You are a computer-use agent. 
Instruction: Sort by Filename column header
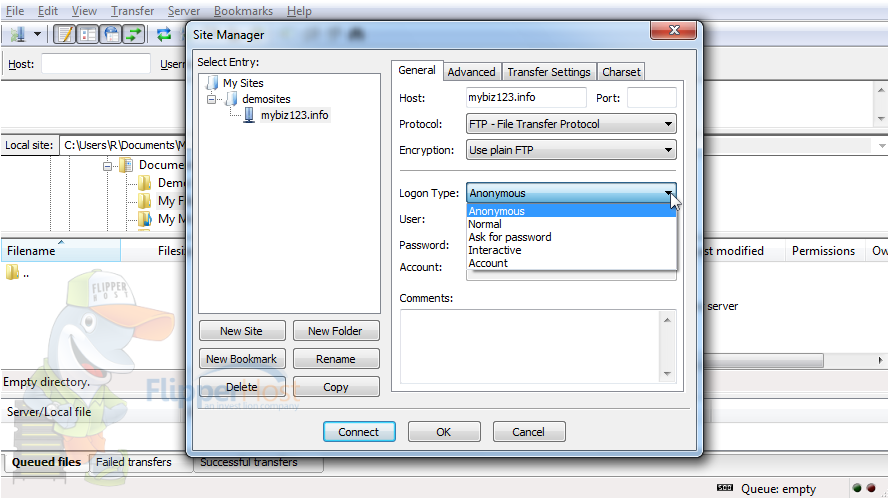tap(61, 251)
